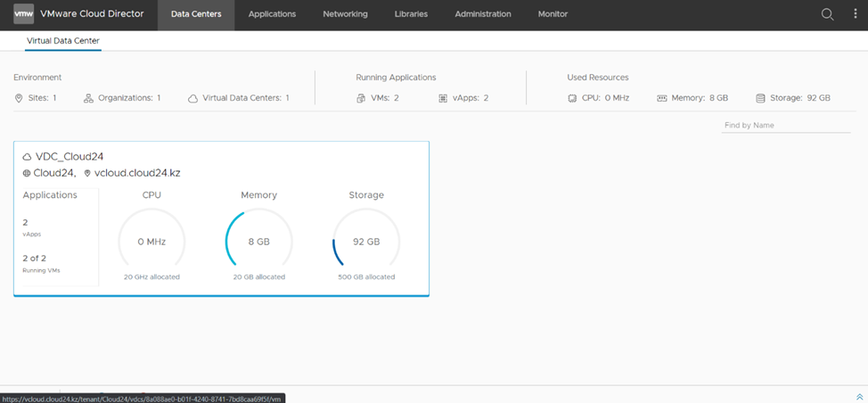This screenshot has height=403, width=868.
Task: Click the Storage icon under Used Resources
Action: pos(760,98)
